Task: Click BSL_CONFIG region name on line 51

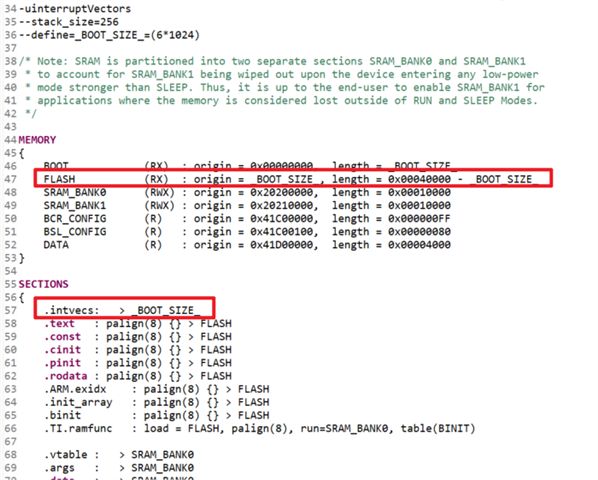Action: tap(75, 232)
